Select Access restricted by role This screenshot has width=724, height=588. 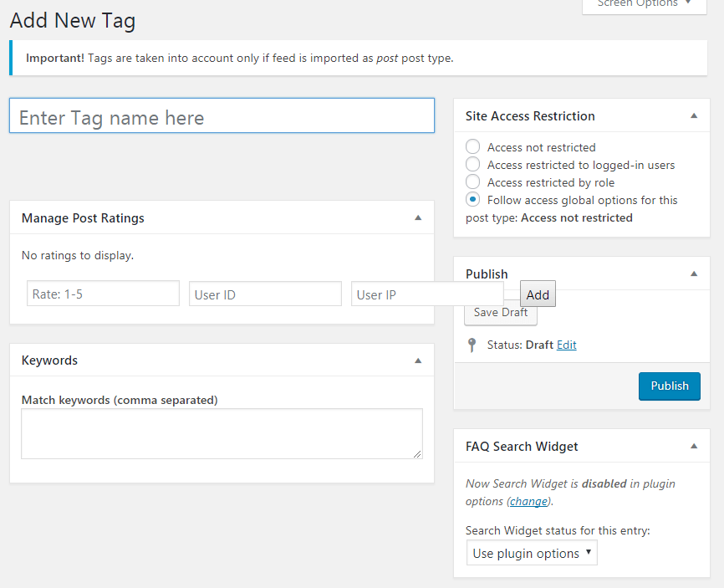[x=472, y=182]
